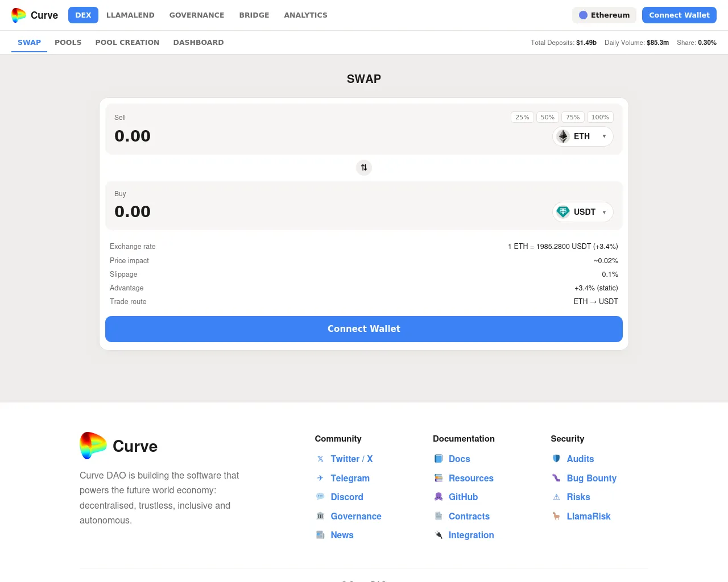This screenshot has width=728, height=582.
Task: Switch to the POOLS tab
Action: pyautogui.click(x=68, y=43)
